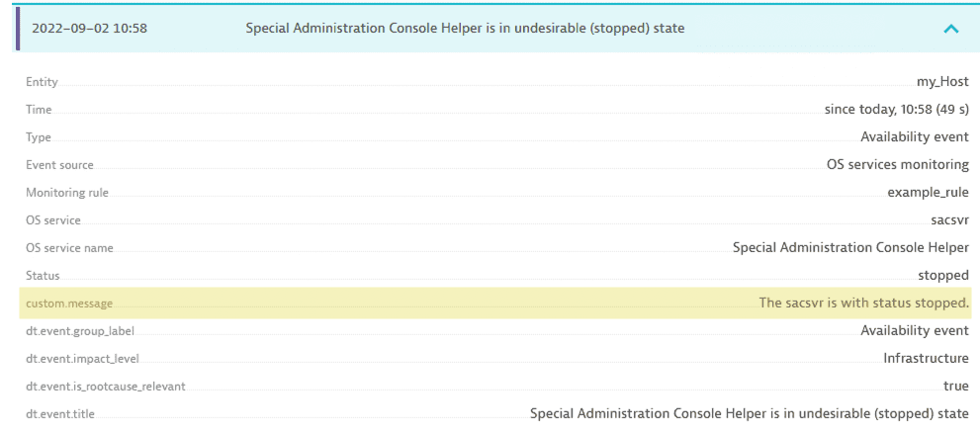Collapse the event details with the chevron
The width and height of the screenshot is (980, 435).
coord(951,29)
